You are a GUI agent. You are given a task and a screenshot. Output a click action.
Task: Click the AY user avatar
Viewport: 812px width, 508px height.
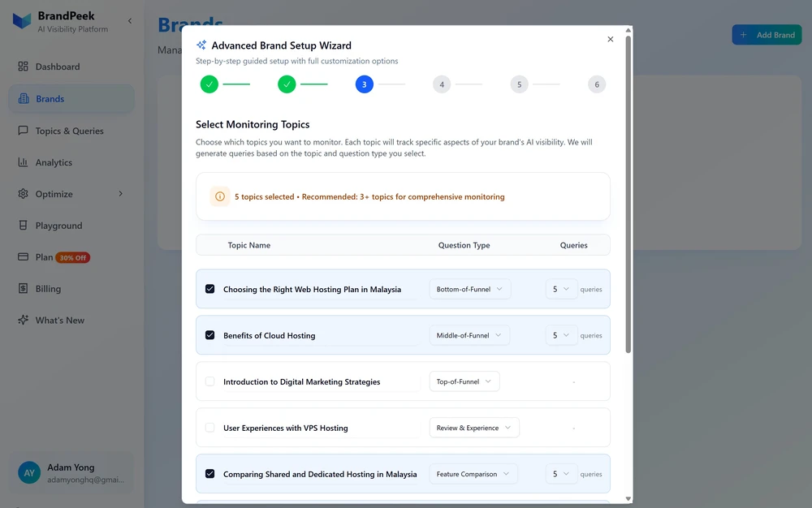click(29, 472)
